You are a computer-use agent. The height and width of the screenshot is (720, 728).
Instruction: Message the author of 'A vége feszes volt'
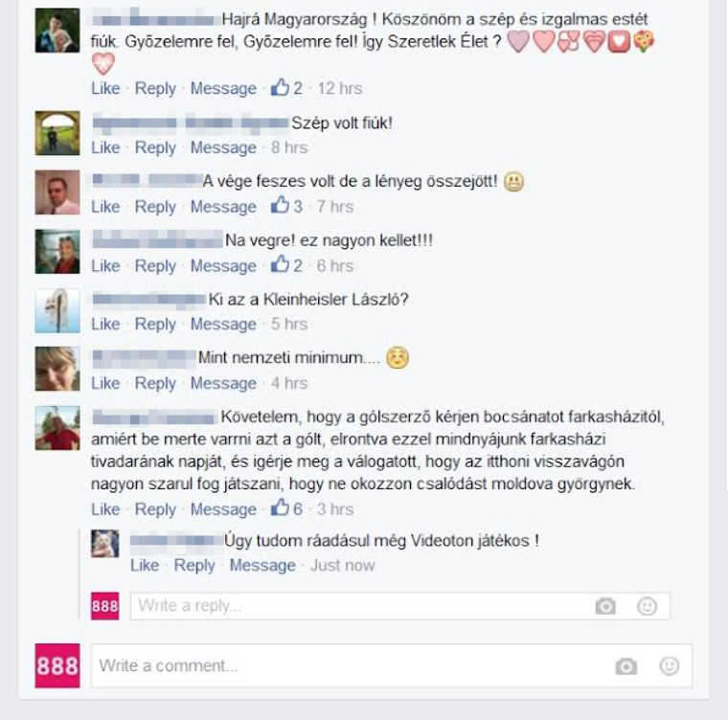point(223,207)
